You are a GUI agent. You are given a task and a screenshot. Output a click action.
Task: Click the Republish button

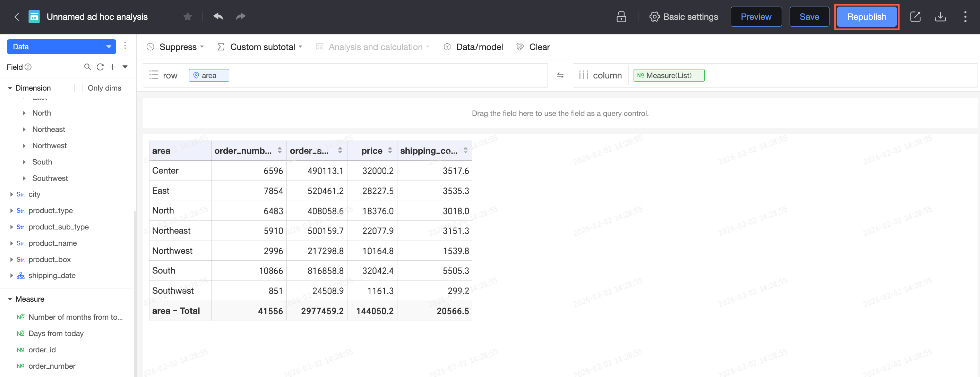click(x=867, y=17)
